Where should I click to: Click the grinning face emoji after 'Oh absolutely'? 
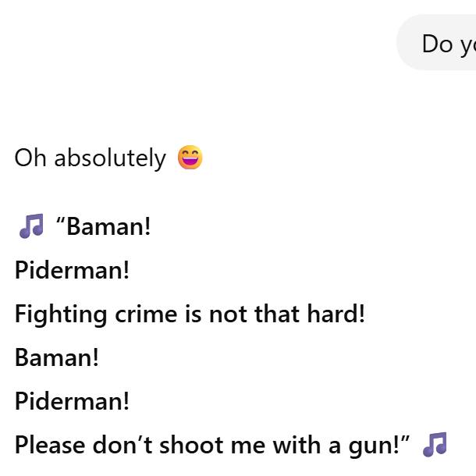(x=190, y=158)
